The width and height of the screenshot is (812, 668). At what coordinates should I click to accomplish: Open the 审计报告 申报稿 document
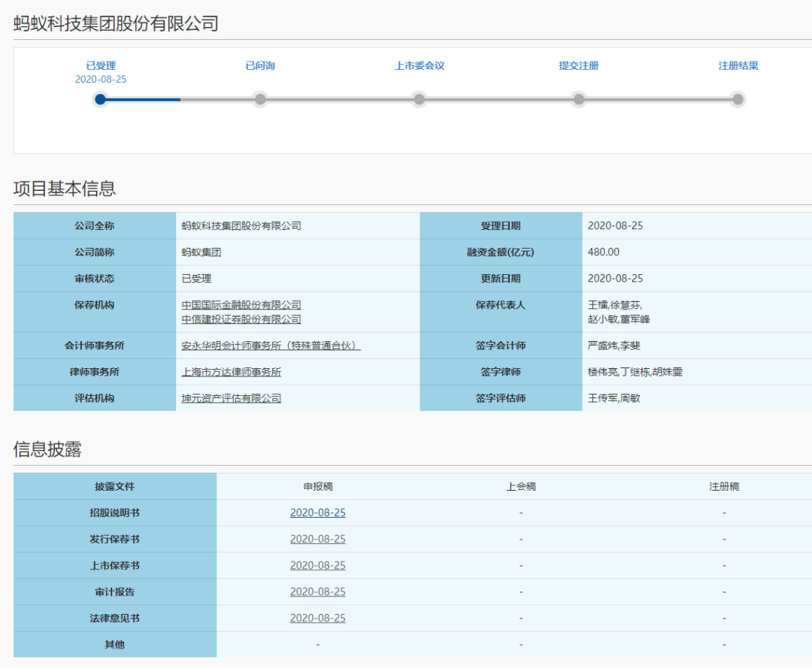(317, 591)
